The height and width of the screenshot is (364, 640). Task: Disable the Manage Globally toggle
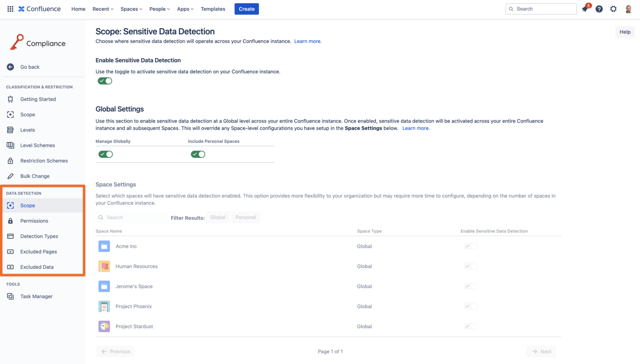point(105,154)
